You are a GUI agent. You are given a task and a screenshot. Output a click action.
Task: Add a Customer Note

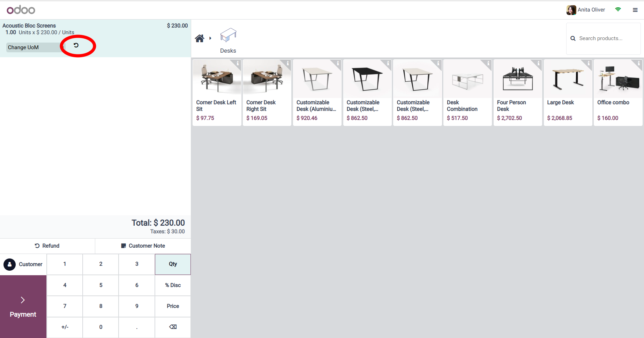coord(143,246)
